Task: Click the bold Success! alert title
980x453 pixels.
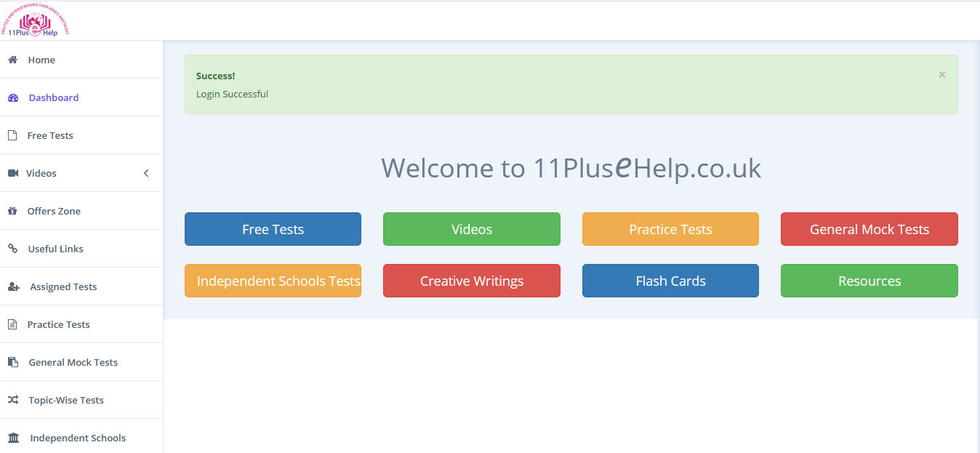Action: point(215,76)
